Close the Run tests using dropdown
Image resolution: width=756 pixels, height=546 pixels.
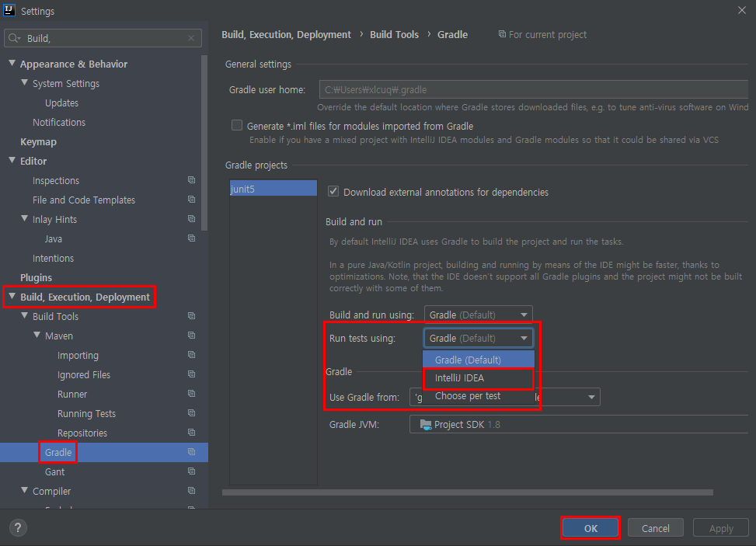click(479, 339)
